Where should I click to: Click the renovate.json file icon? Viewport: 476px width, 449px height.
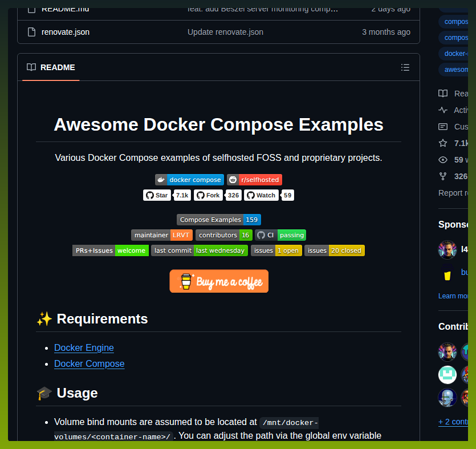pos(31,32)
